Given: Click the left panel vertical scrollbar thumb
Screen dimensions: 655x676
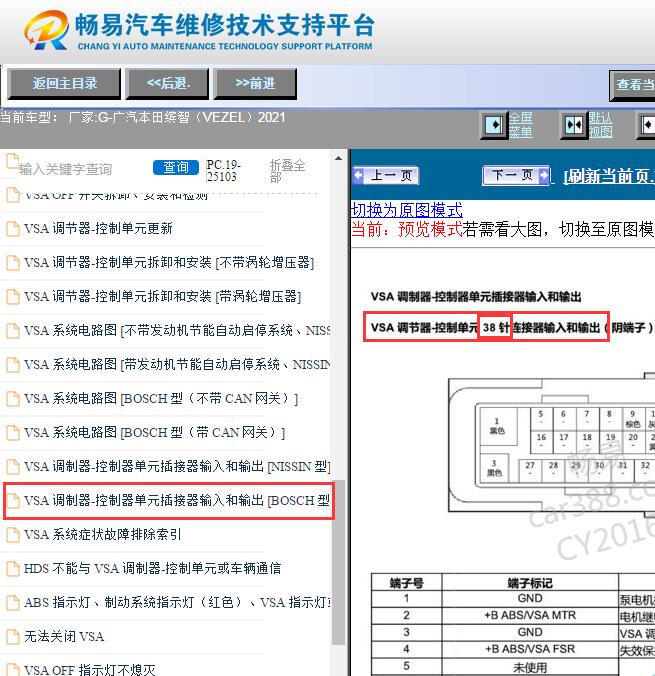Looking at the screenshot, I should point(340,561).
